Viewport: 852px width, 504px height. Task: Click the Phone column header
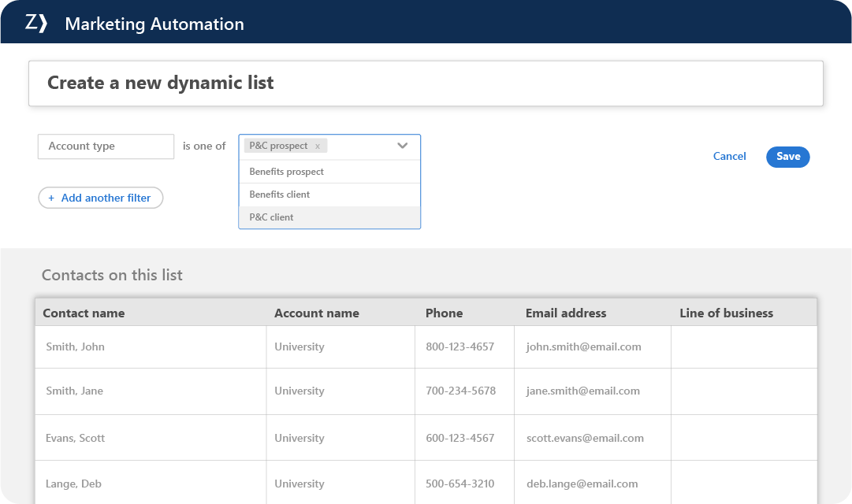click(444, 313)
